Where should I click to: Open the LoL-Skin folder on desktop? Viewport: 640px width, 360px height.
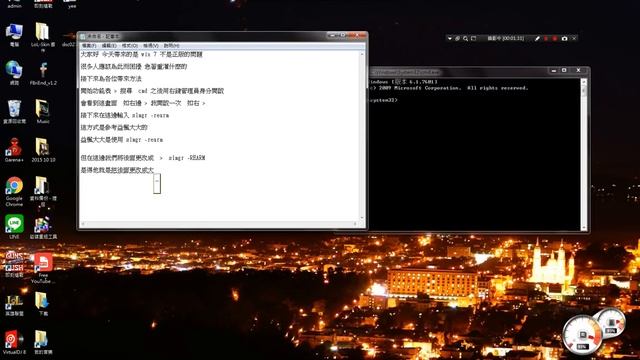pyautogui.click(x=42, y=36)
